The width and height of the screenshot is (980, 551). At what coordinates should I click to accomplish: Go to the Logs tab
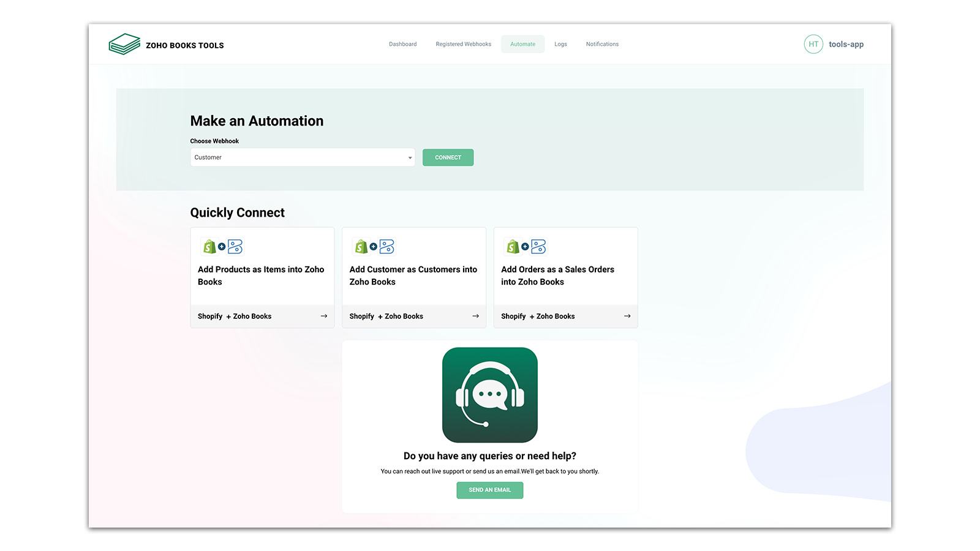coord(560,44)
